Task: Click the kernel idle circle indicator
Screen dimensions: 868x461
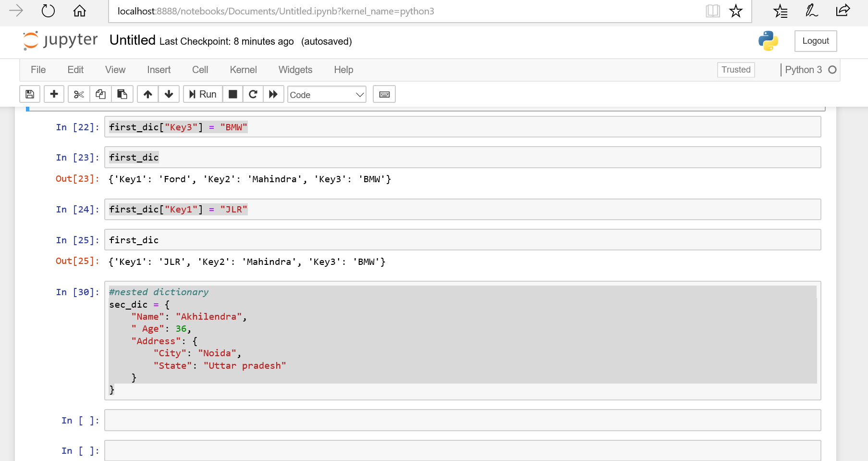Action: coord(832,70)
